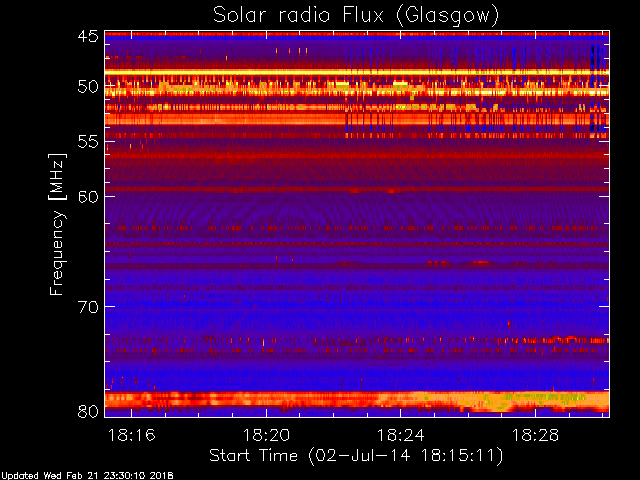Click the 45 frequency axis label
Viewport: 640px width, 480px height.
pos(88,36)
